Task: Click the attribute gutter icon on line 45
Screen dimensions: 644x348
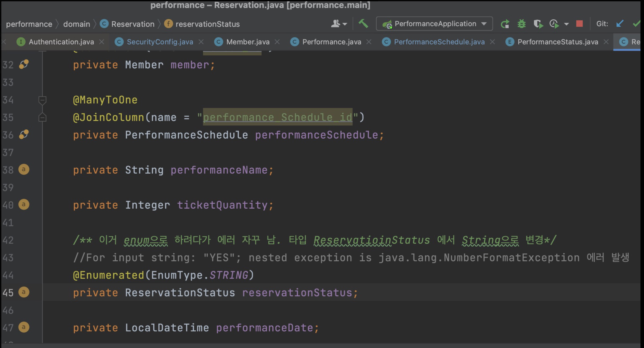Action: [x=24, y=292]
